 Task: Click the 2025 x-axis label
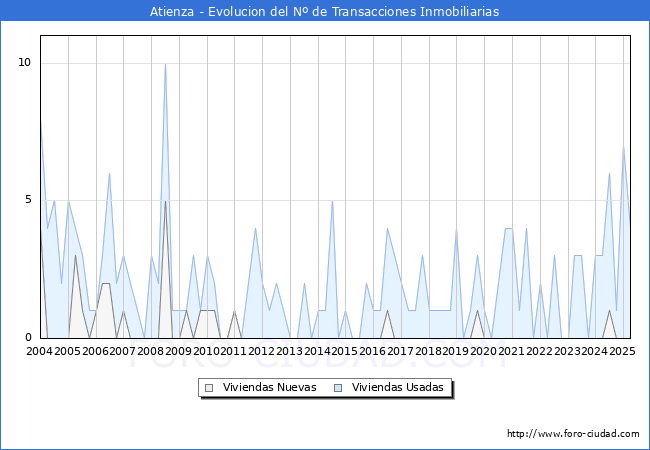coord(623,351)
